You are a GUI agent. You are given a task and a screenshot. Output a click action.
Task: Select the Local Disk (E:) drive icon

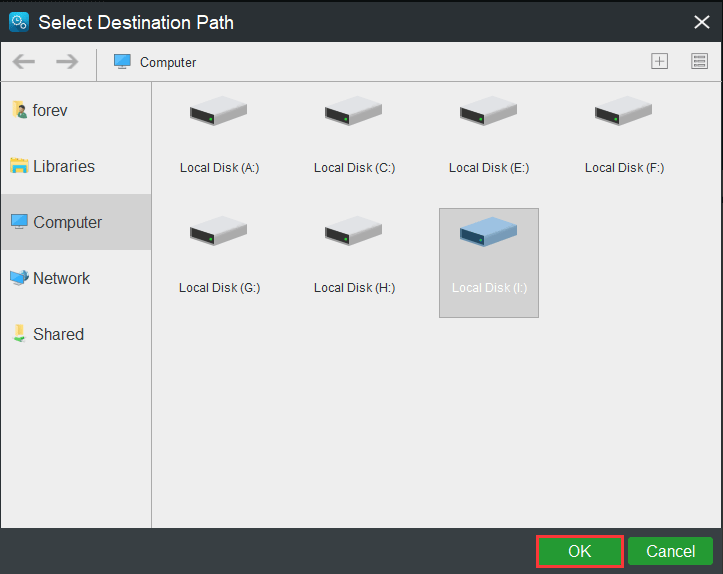pyautogui.click(x=488, y=111)
